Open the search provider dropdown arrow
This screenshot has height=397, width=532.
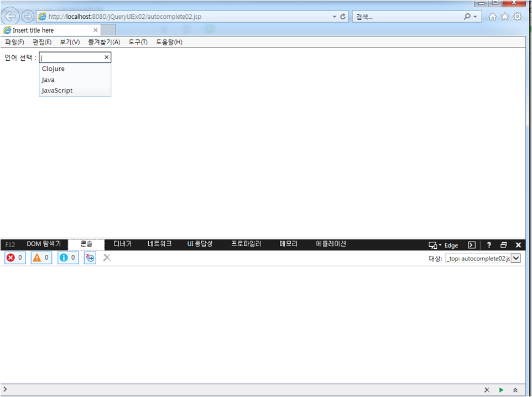(x=476, y=16)
